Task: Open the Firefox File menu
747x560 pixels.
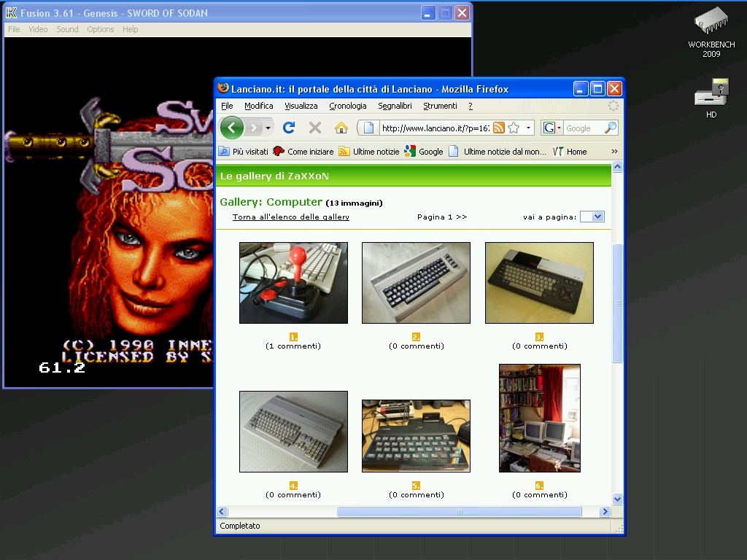Action: (x=228, y=106)
